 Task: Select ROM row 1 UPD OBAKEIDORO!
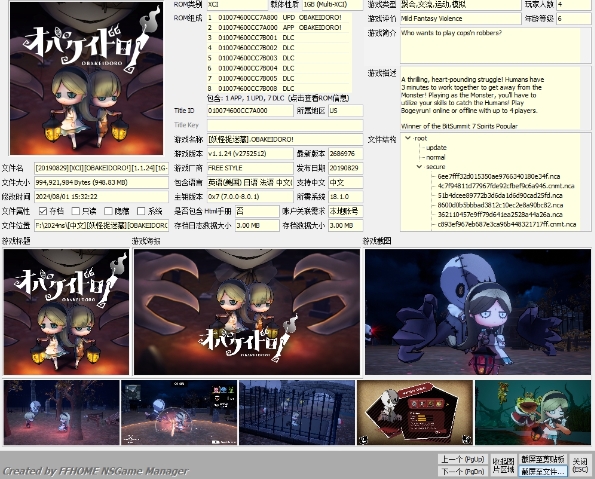tap(279, 17)
